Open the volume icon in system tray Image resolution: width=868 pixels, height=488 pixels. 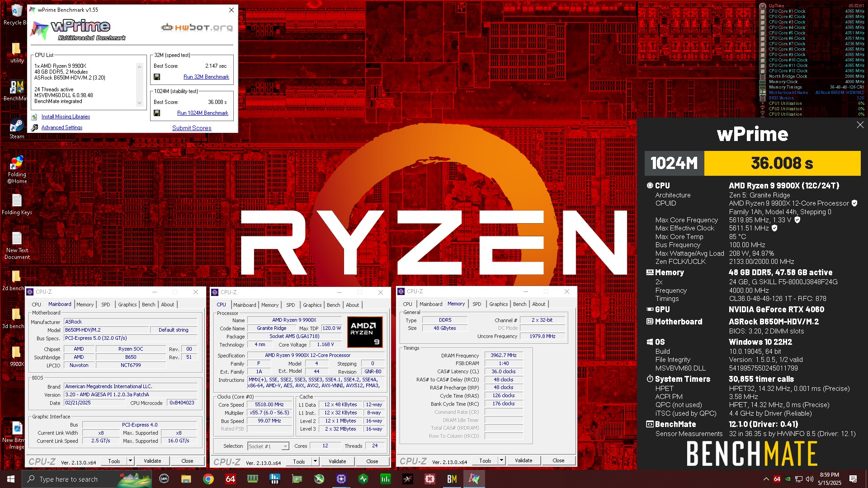click(x=809, y=479)
